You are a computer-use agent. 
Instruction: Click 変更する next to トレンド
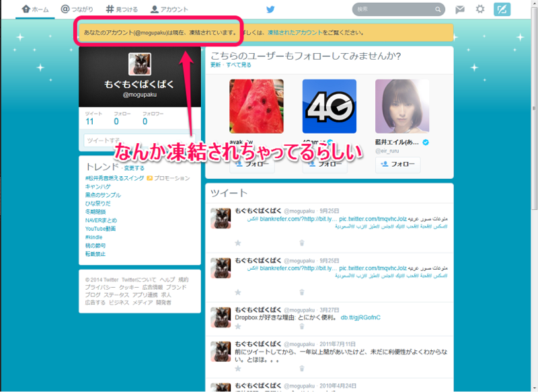(134, 168)
